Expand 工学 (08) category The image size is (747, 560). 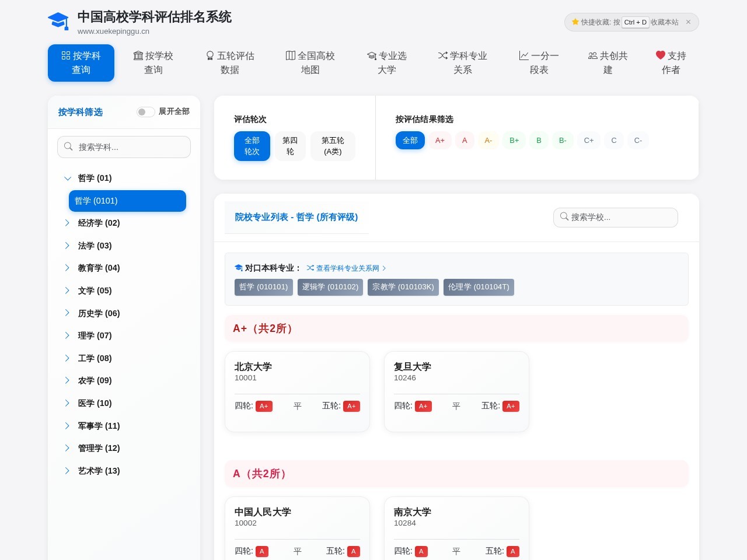(124, 358)
